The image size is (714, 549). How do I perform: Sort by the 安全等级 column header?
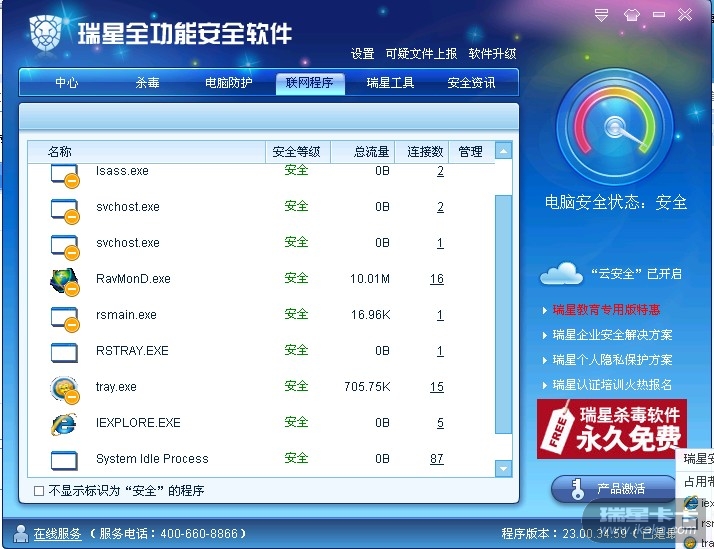(x=297, y=152)
